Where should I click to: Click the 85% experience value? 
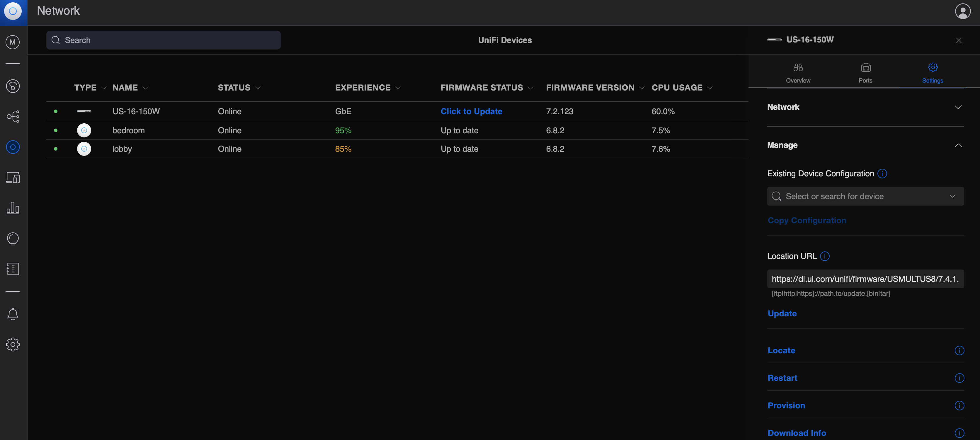point(343,149)
